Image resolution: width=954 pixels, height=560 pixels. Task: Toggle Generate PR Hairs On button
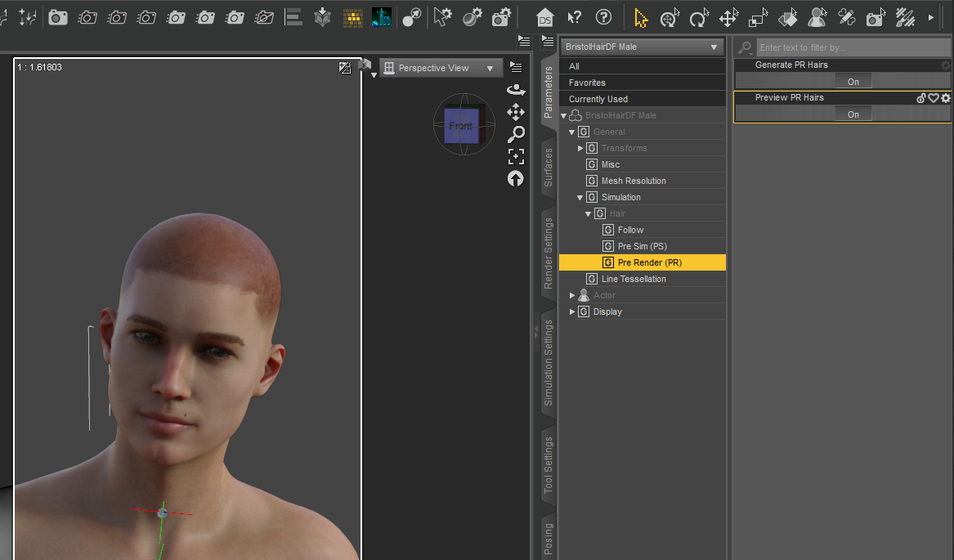tap(853, 82)
